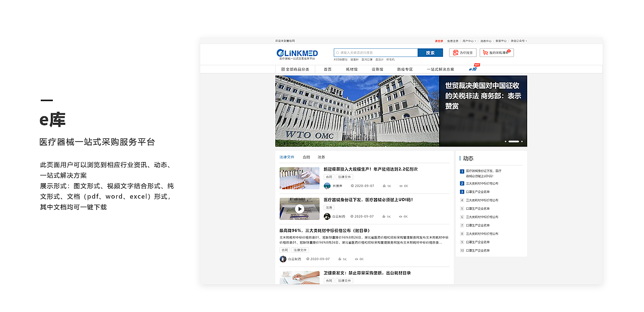The image size is (644, 312).
Task: Open 动态 item ranked 10
Action: pos(477,251)
